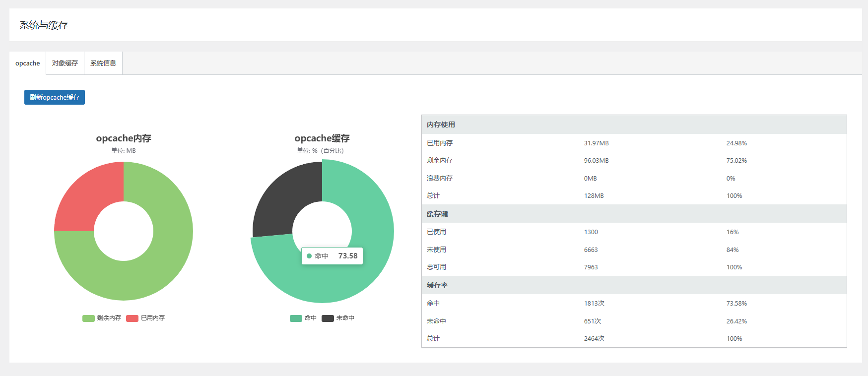Click the opcache缓存 chart title
This screenshot has width=868, height=376.
pyautogui.click(x=322, y=138)
